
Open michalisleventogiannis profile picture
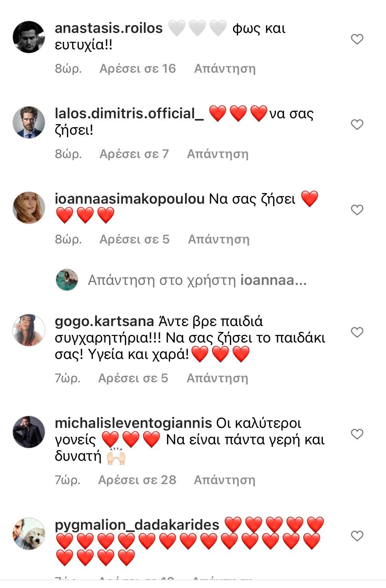(x=29, y=432)
